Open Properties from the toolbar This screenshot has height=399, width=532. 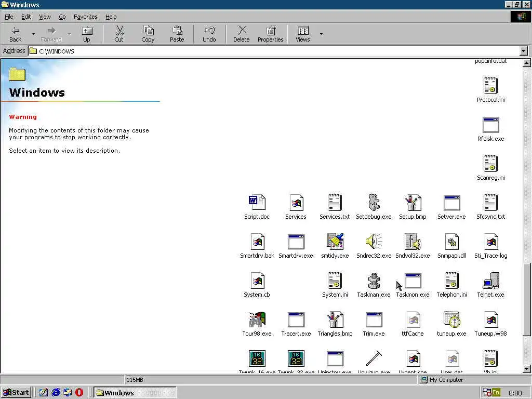[x=270, y=34]
